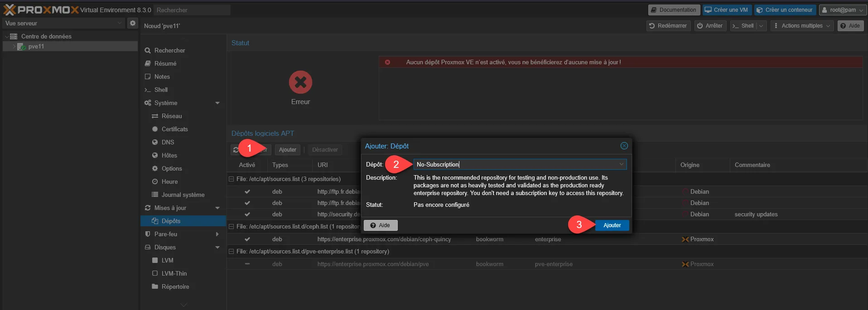Open the Documentation page
The width and height of the screenshot is (868, 310).
pyautogui.click(x=674, y=10)
